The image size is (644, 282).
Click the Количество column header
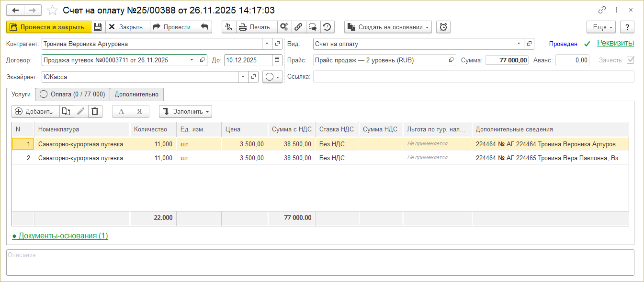click(153, 129)
